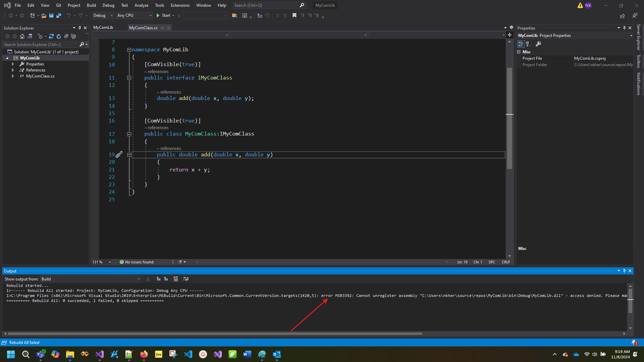
Task: Click the Send Feedback icon
Action: pos(635,15)
